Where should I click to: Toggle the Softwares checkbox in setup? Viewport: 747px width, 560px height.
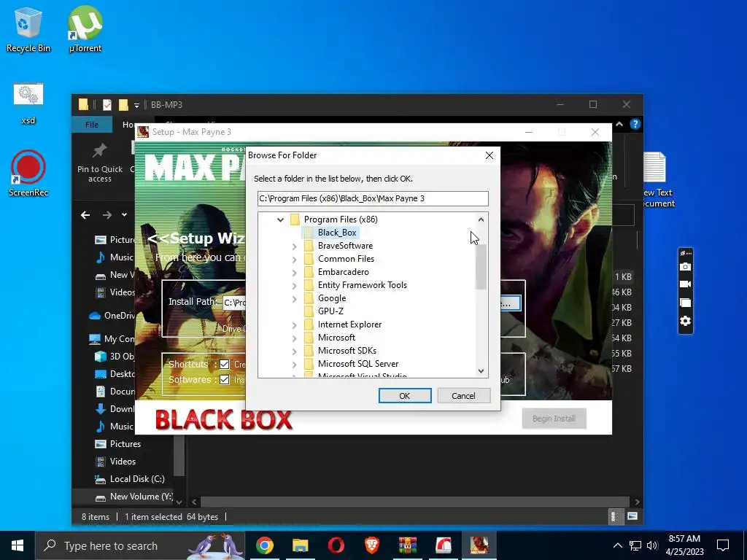click(x=225, y=379)
